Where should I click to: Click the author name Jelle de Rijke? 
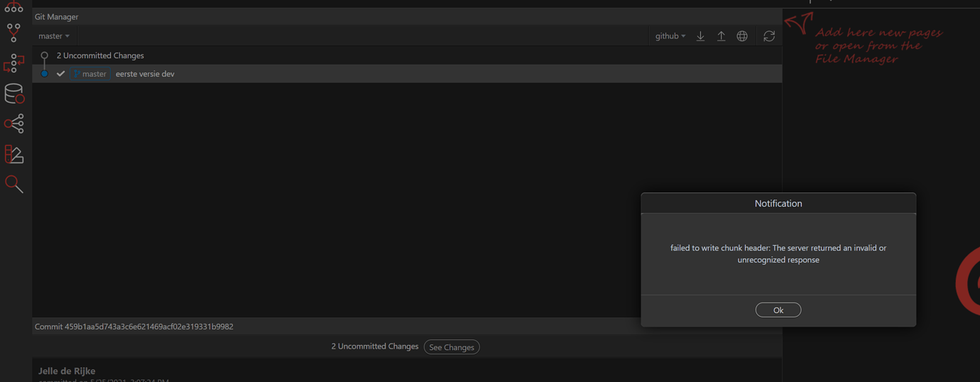pyautogui.click(x=67, y=371)
